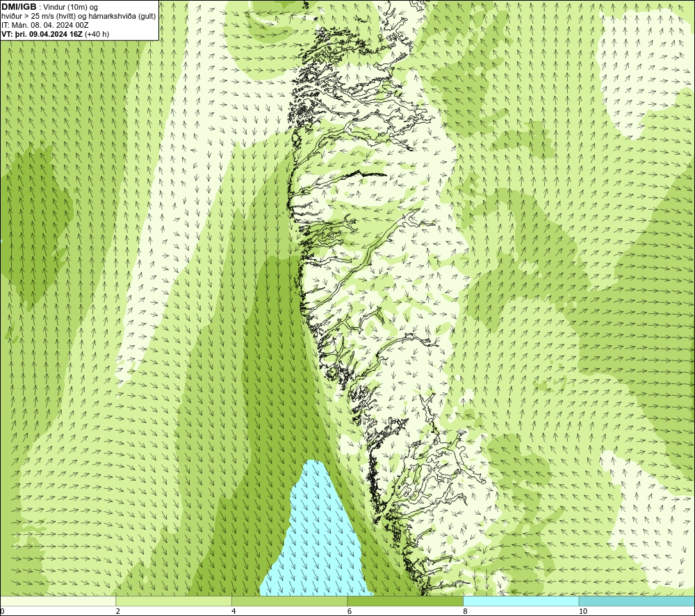This screenshot has height=616, width=695.
Task: Click the light cyan 8–10 legend swatch
Action: pos(521,601)
